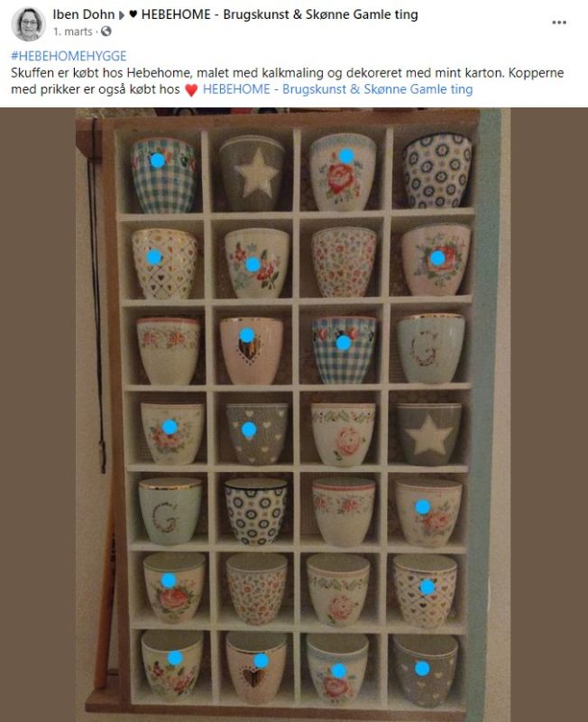Click the red heart emoji in post text

click(x=191, y=89)
